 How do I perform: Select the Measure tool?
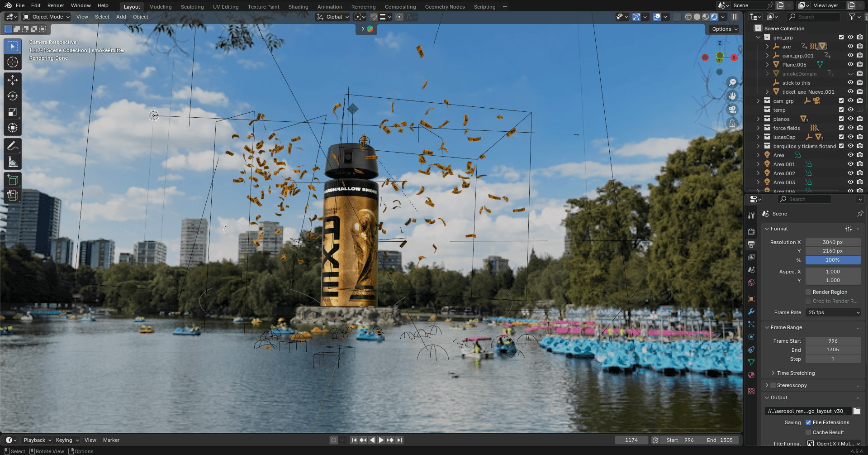pos(13,162)
